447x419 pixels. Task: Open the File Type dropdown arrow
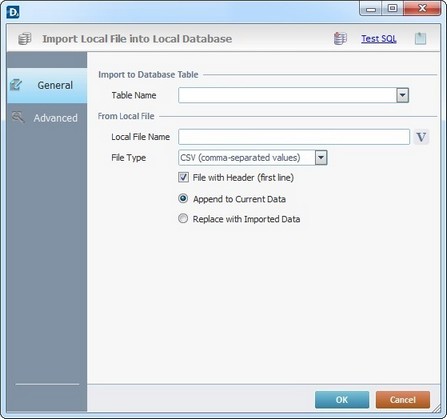(x=321, y=158)
